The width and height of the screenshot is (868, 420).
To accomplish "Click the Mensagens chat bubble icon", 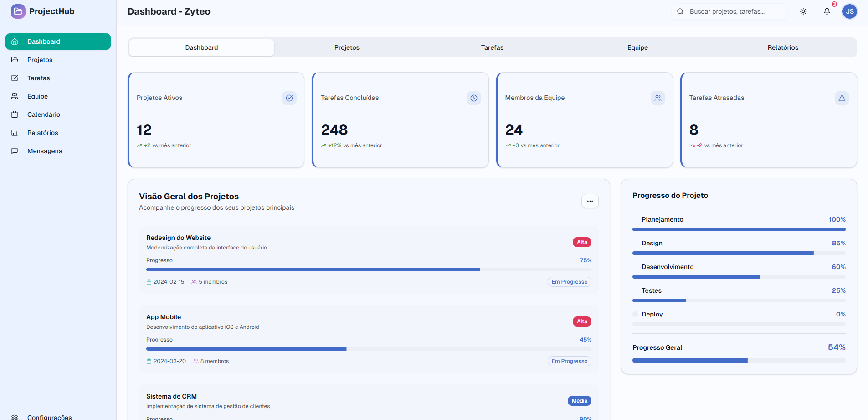I will (15, 151).
